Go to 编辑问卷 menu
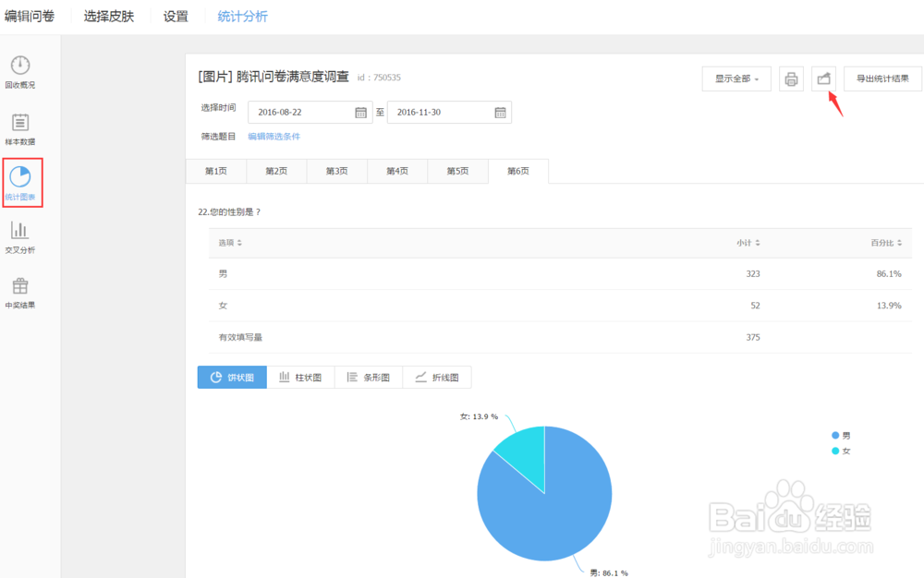 coord(30,17)
